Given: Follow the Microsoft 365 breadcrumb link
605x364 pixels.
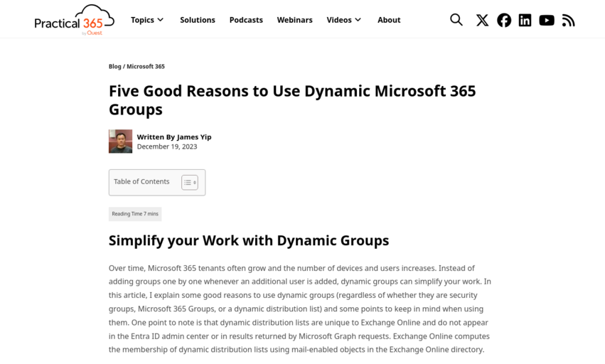Looking at the screenshot, I should [x=146, y=66].
